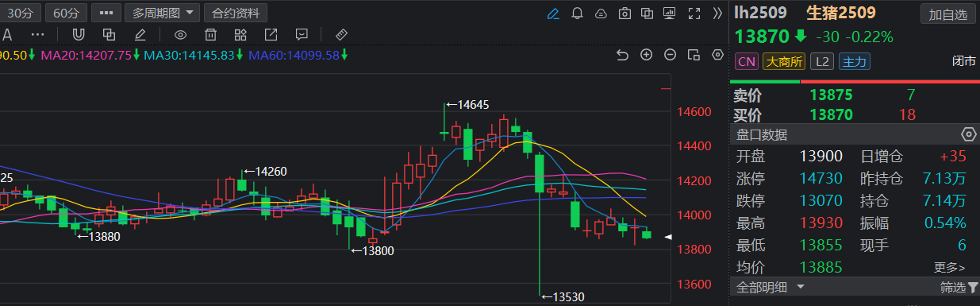Image resolution: width=980 pixels, height=306 pixels.
Task: Undo last action with the back arrow
Action: (x=622, y=55)
